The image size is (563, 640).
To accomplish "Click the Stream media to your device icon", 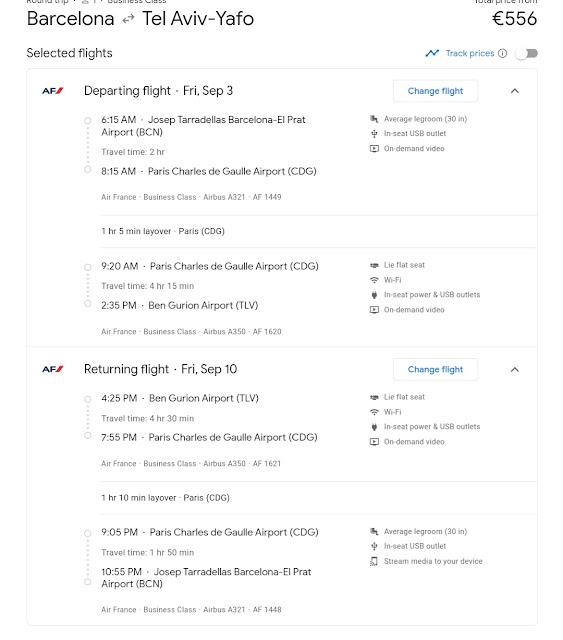I will pyautogui.click(x=374, y=562).
